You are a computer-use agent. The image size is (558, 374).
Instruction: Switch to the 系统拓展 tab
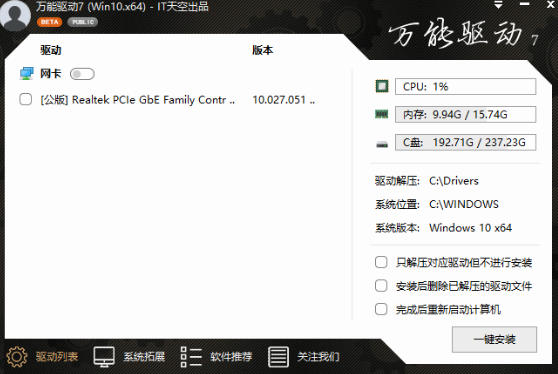tap(144, 357)
